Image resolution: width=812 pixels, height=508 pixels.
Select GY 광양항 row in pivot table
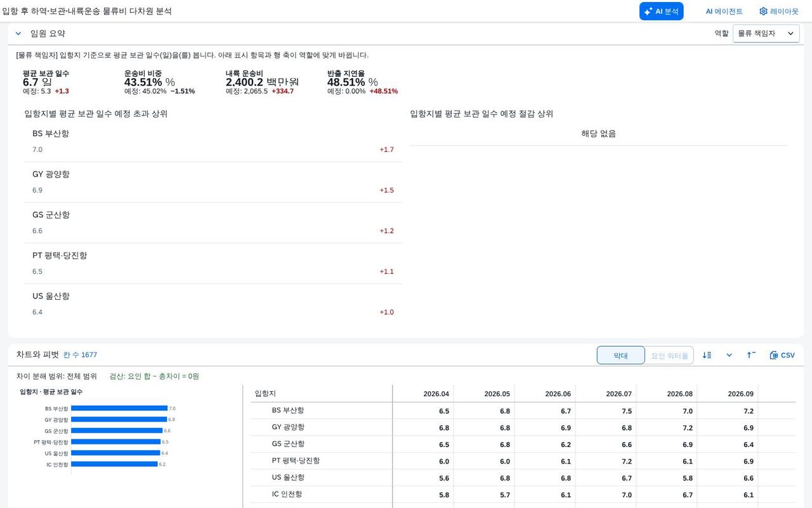(523, 427)
